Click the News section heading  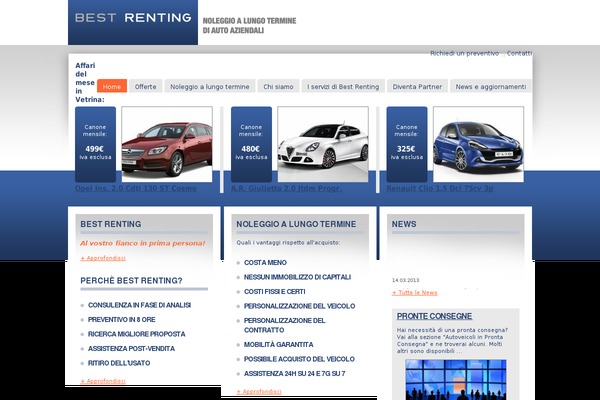coord(404,224)
